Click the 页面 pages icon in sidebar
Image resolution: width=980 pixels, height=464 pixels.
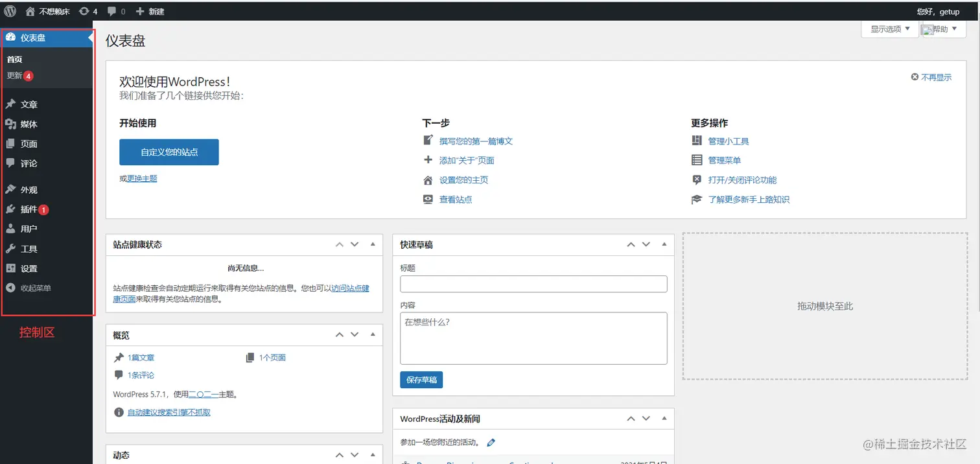coord(10,143)
